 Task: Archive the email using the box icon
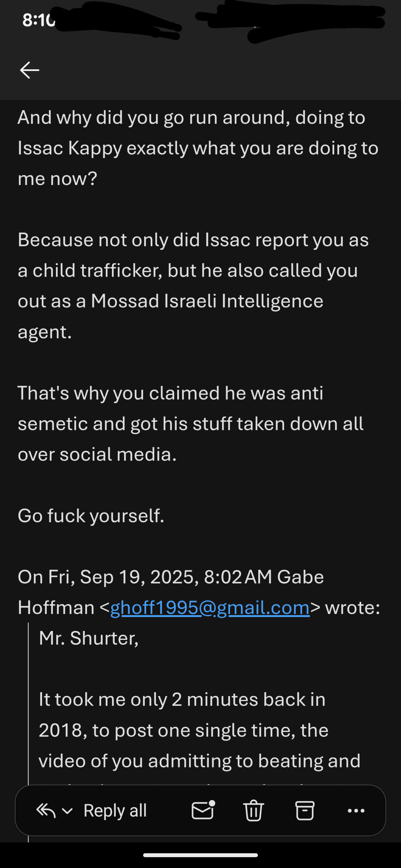[305, 810]
